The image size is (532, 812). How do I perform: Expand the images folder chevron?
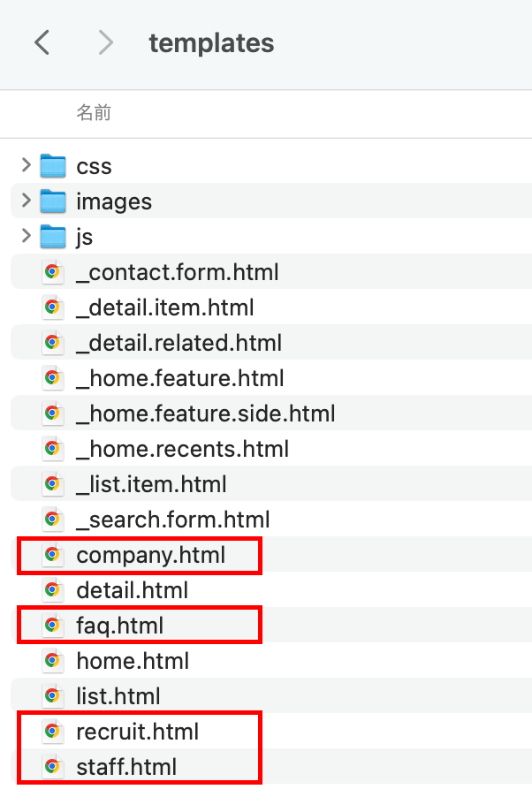click(26, 201)
